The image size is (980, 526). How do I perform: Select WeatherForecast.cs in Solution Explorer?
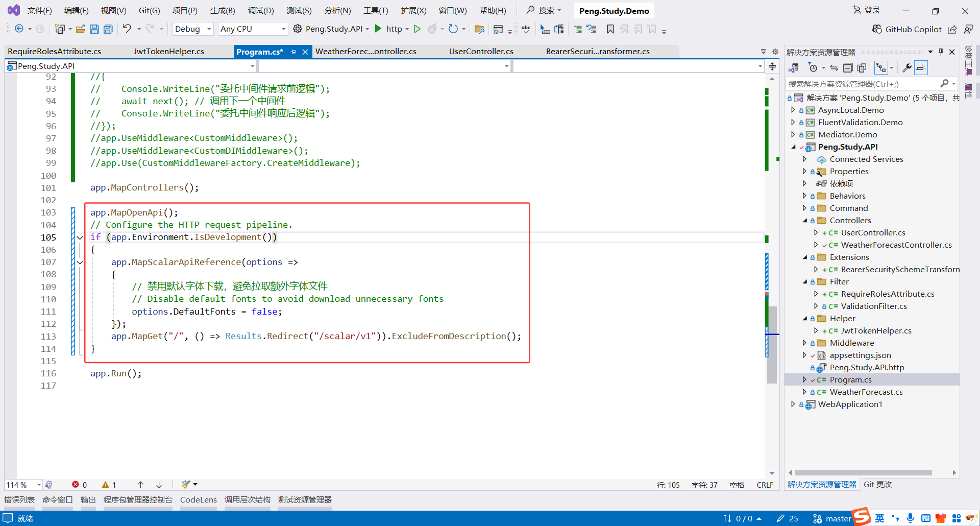click(x=866, y=392)
